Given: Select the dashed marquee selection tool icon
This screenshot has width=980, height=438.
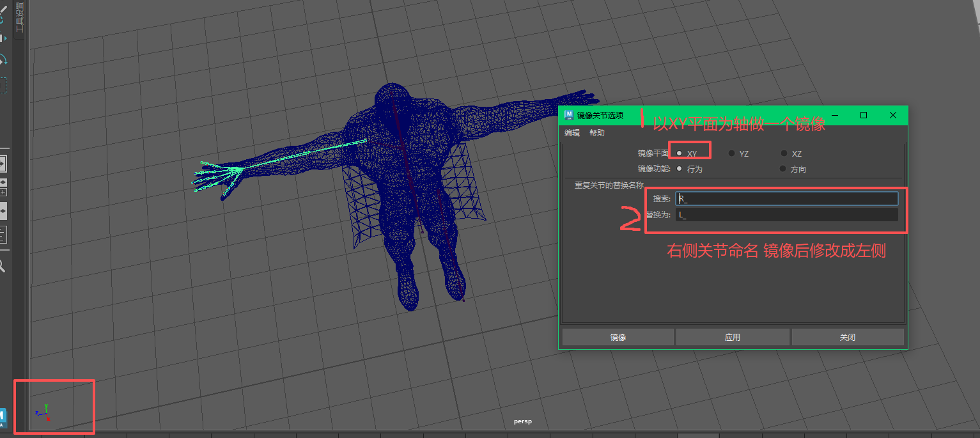Looking at the screenshot, I should (x=3, y=86).
